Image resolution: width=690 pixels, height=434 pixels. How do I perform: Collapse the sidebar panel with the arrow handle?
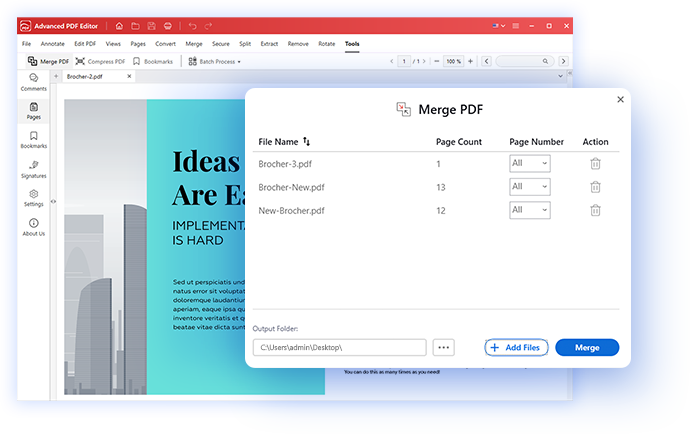pyautogui.click(x=53, y=202)
